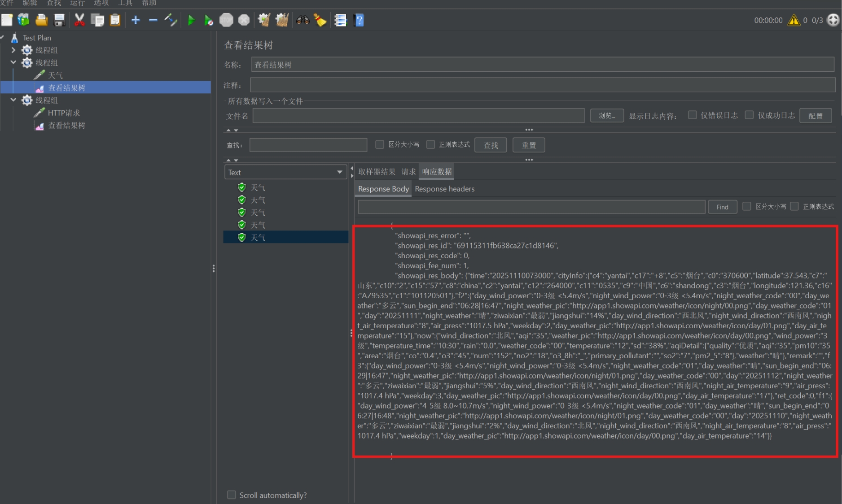Click the 配置 configure button
Viewport: 842px width, 504px height.
816,116
